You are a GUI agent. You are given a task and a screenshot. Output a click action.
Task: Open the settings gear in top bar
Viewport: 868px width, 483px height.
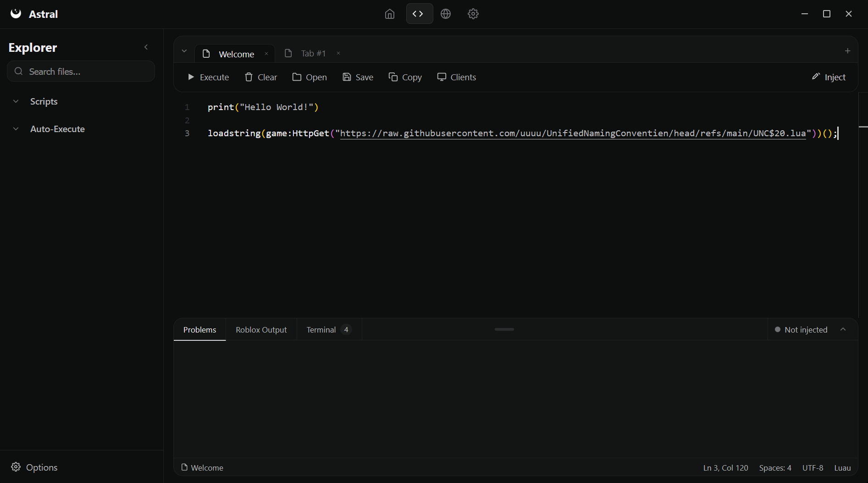click(x=473, y=14)
